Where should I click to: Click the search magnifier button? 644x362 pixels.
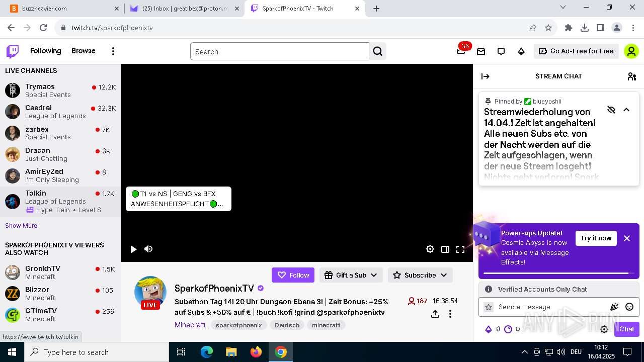[378, 51]
